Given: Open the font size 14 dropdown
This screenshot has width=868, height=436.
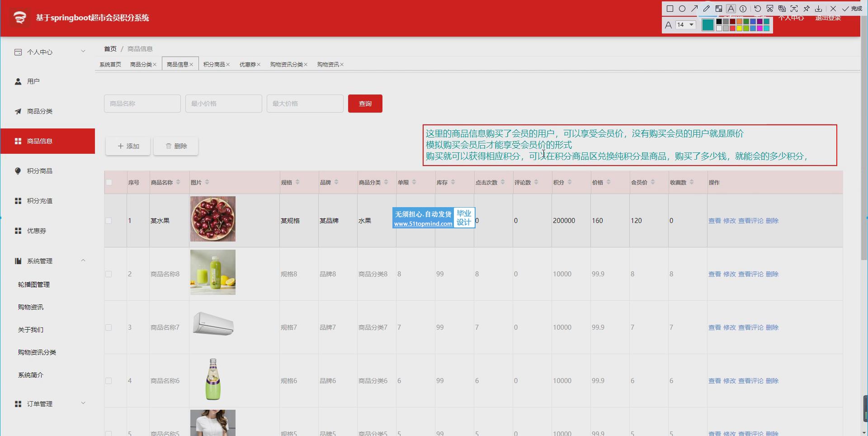Looking at the screenshot, I should (x=685, y=25).
